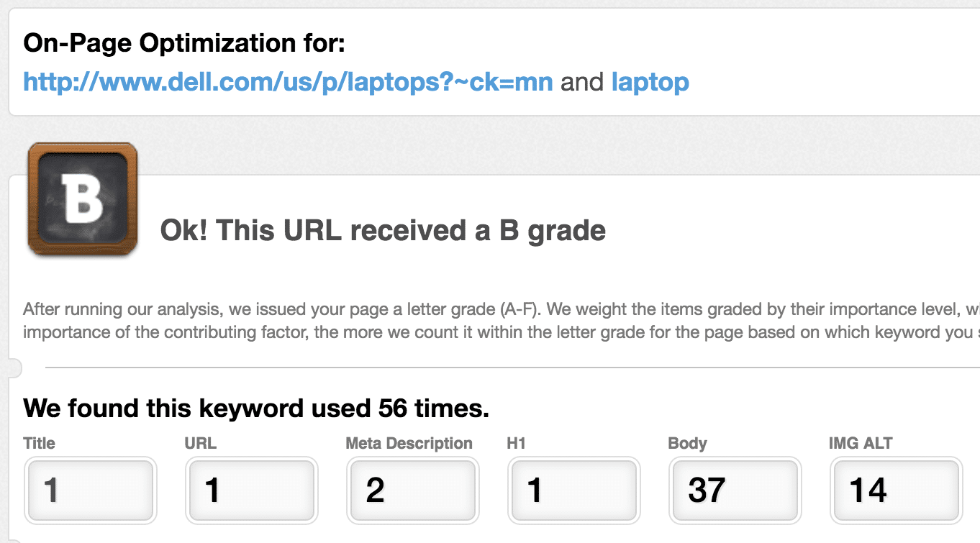The width and height of the screenshot is (980, 543).
Task: Click the B grade chalkboard badge
Action: pos(81,199)
